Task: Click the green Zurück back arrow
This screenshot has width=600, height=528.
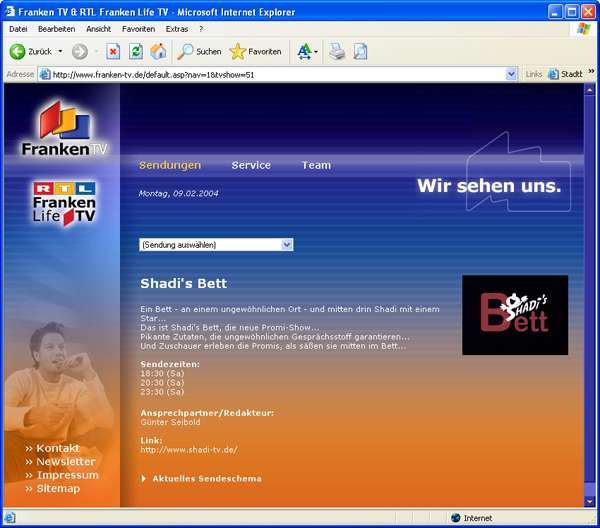Action: (x=18, y=52)
